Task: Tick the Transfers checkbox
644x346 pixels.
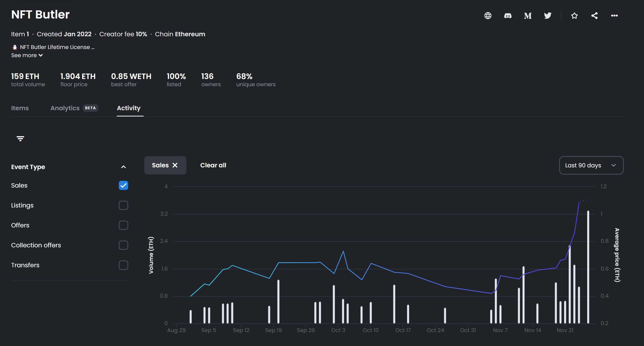Action: click(123, 265)
